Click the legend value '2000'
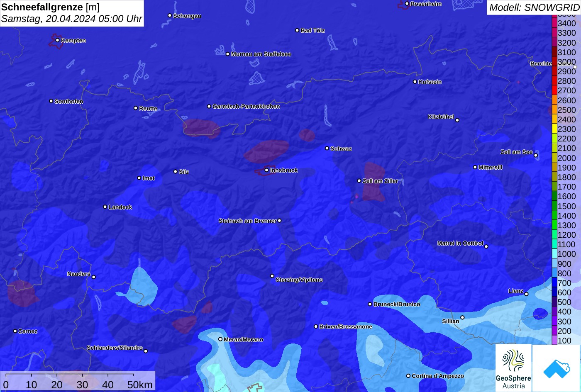Image resolution: width=581 pixels, height=392 pixels. [566, 158]
